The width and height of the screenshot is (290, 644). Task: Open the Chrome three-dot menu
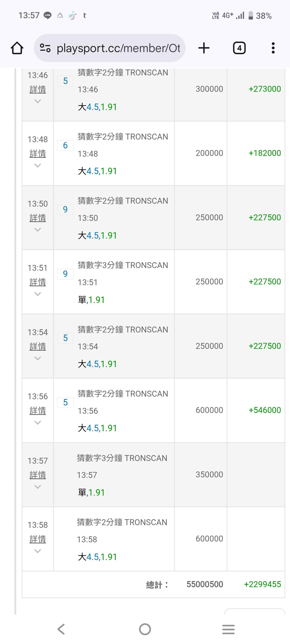pyautogui.click(x=273, y=48)
